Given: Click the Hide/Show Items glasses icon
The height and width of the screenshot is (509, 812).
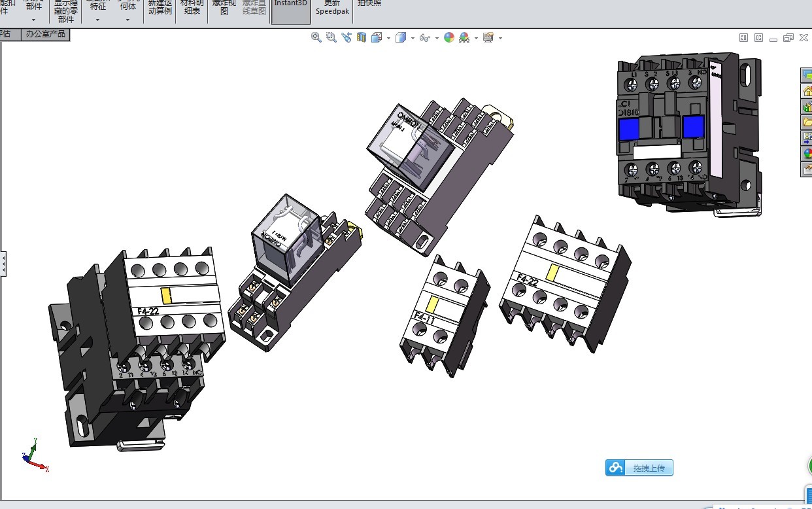Looking at the screenshot, I should 425,38.
